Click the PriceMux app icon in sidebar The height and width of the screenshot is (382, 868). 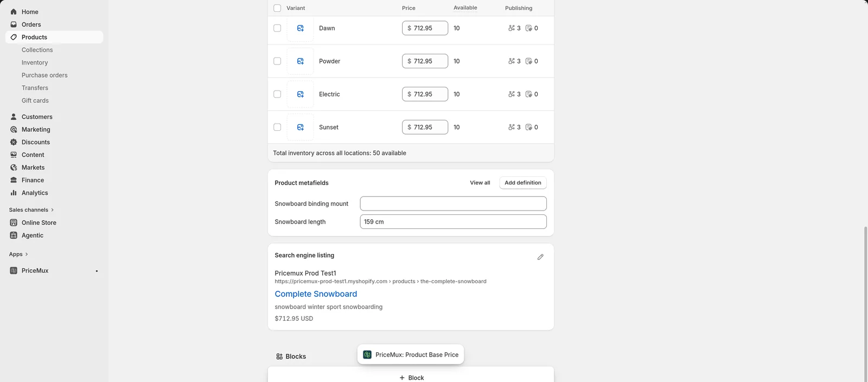14,270
